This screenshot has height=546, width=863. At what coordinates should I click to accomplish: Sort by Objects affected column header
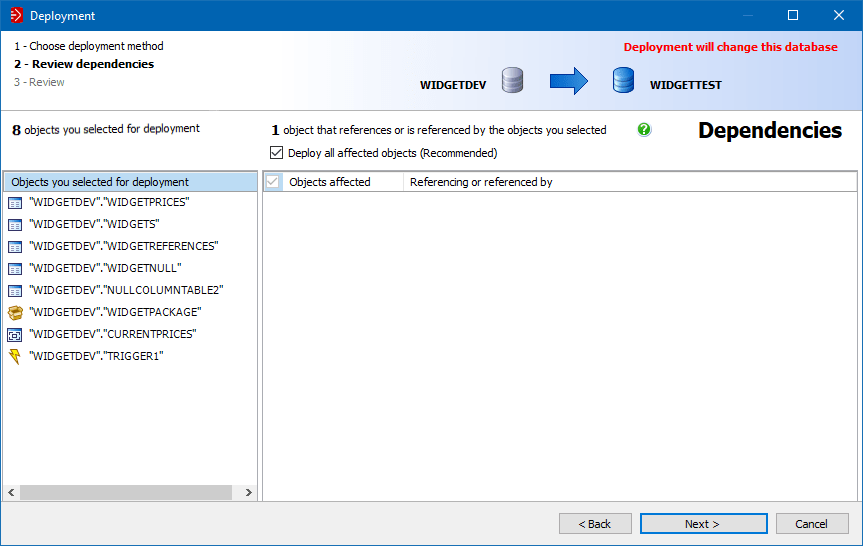pyautogui.click(x=330, y=182)
